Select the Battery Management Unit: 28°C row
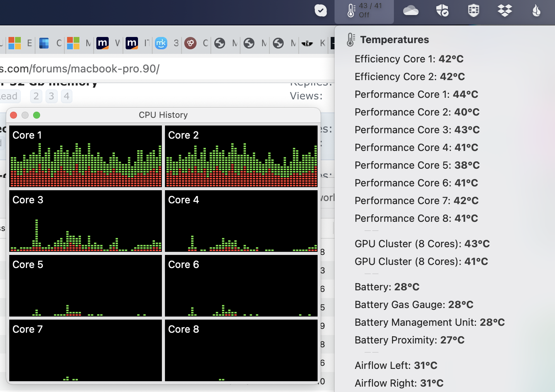555x392 pixels. pos(445,322)
